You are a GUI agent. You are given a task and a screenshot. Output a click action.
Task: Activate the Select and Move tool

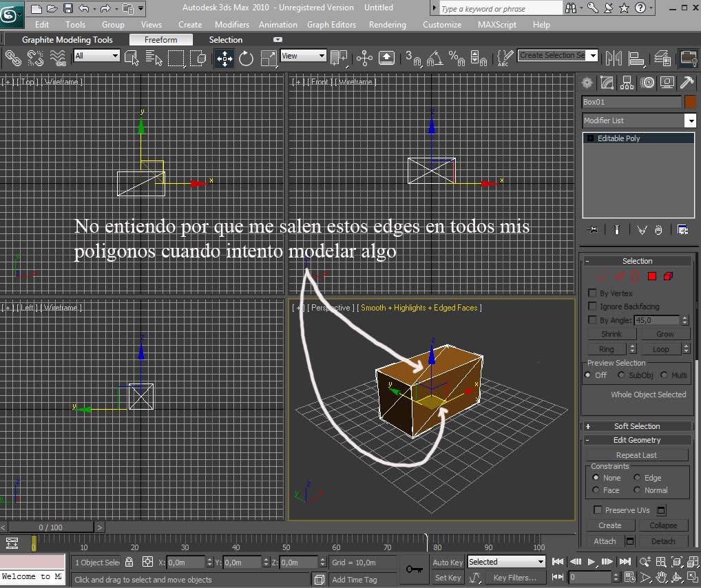[224, 59]
